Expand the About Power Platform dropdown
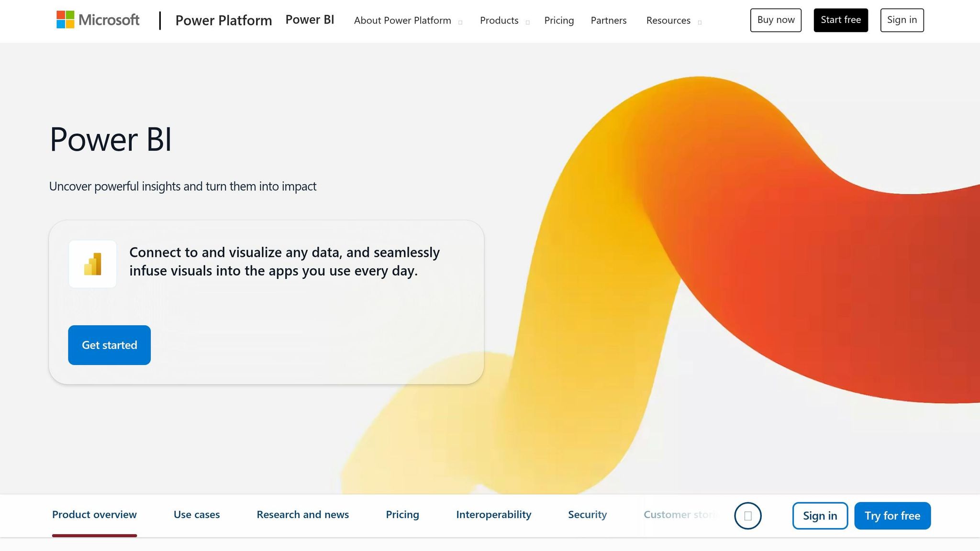980x551 pixels. (402, 21)
